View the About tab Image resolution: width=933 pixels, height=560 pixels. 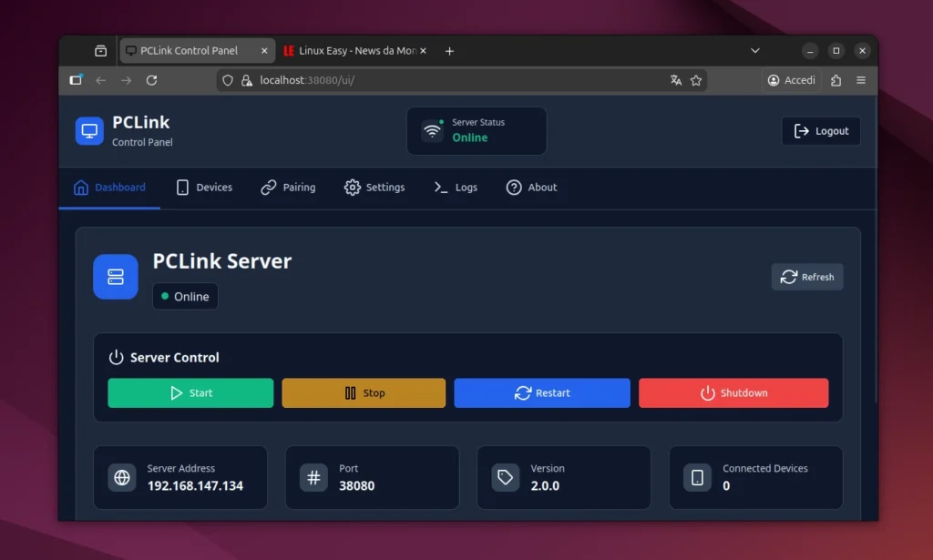pos(531,188)
